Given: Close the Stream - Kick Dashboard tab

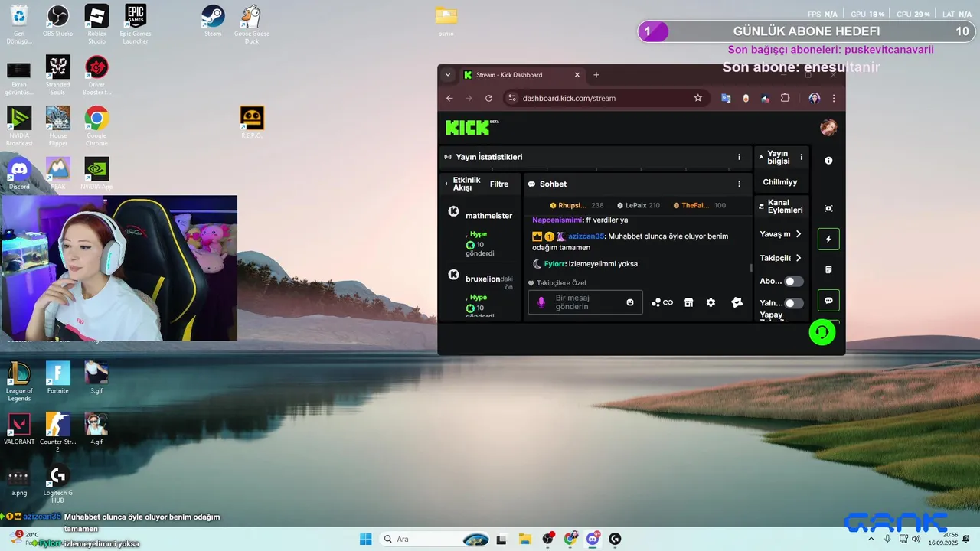Looking at the screenshot, I should 577,75.
